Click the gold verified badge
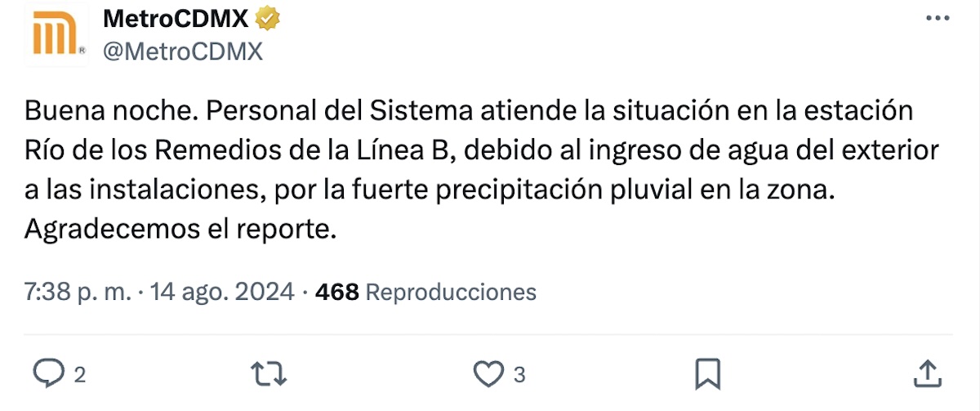This screenshot has height=411, width=980. click(269, 19)
